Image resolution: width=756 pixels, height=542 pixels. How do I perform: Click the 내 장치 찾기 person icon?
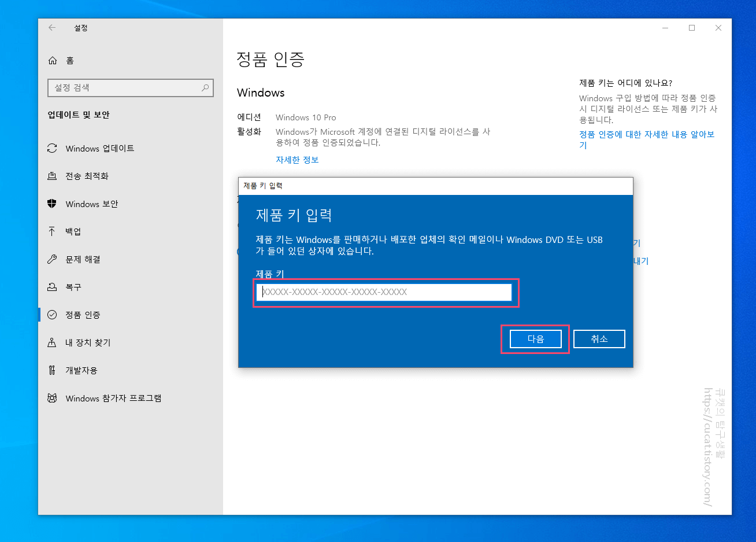tap(52, 342)
